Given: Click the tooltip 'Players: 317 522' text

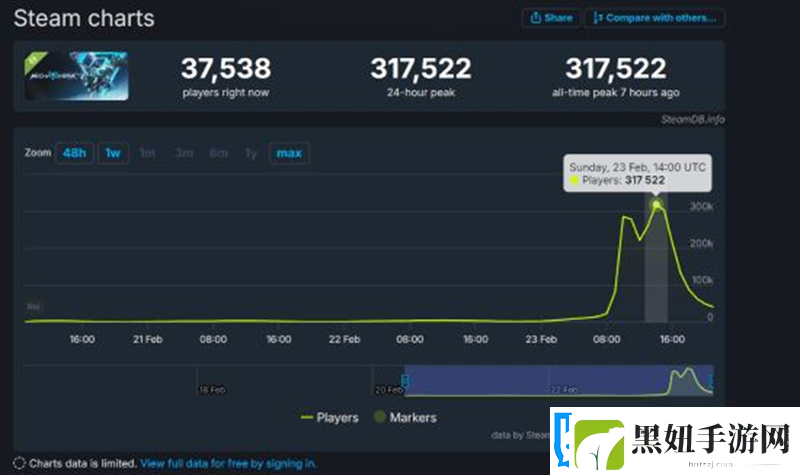Looking at the screenshot, I should pyautogui.click(x=623, y=180).
